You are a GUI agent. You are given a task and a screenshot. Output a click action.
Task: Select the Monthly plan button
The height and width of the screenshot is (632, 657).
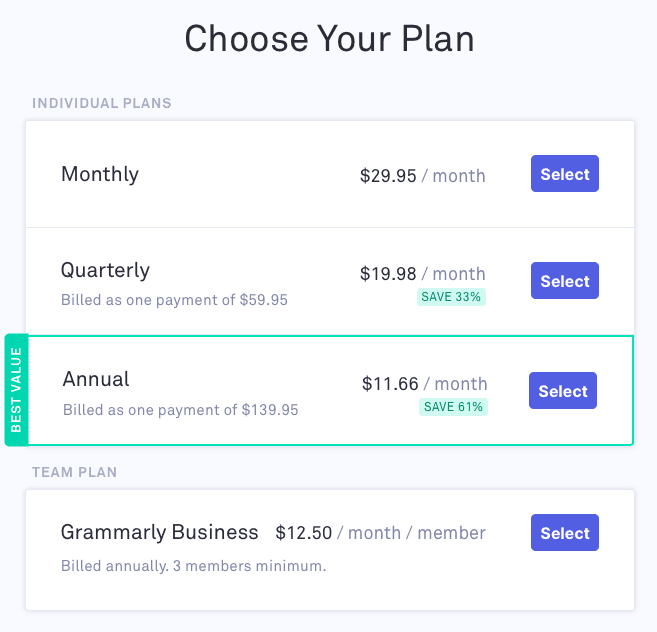click(564, 174)
